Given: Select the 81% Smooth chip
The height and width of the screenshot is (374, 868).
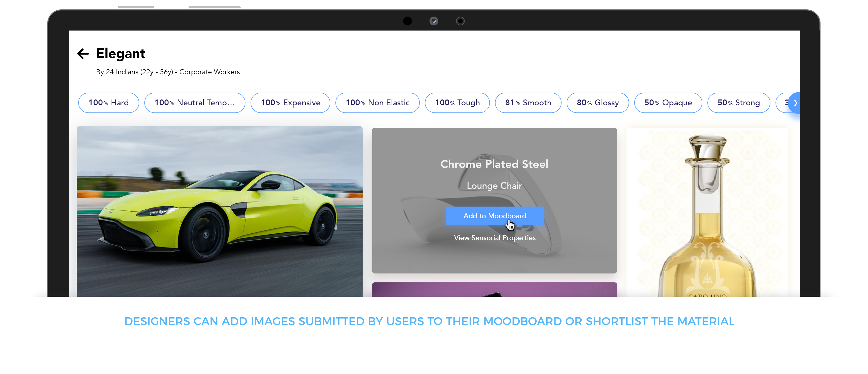Looking at the screenshot, I should pyautogui.click(x=528, y=103).
